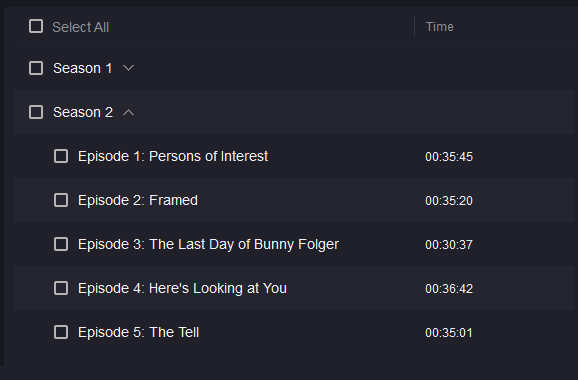Mark Episode 5 The Tell checkbox
Viewport: 578px width, 380px height.
pos(61,332)
